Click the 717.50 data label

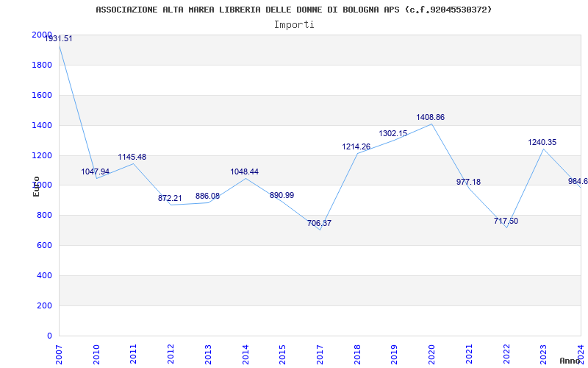[506, 221]
